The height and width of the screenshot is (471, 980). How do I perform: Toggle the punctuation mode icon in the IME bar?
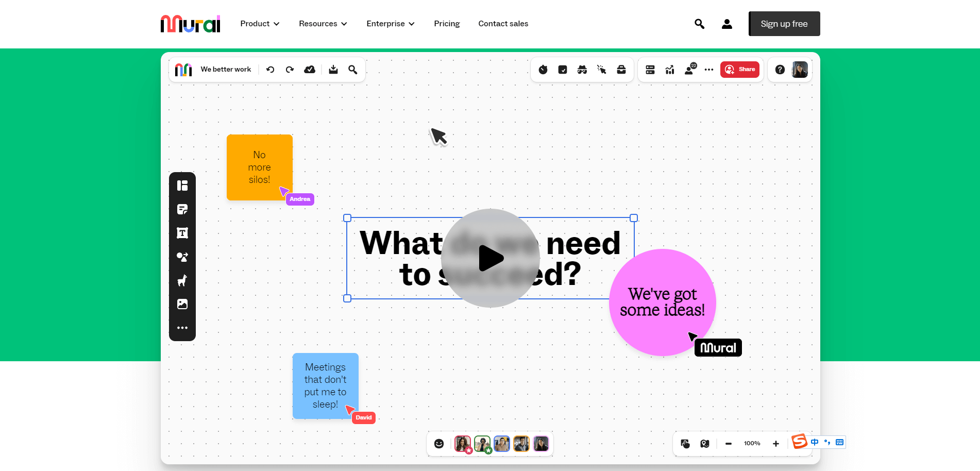[827, 442]
